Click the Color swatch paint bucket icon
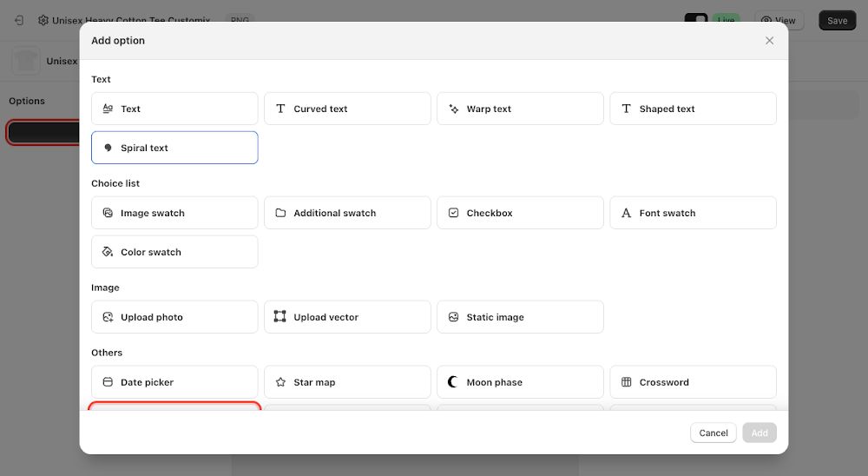The width and height of the screenshot is (868, 476). pos(108,252)
